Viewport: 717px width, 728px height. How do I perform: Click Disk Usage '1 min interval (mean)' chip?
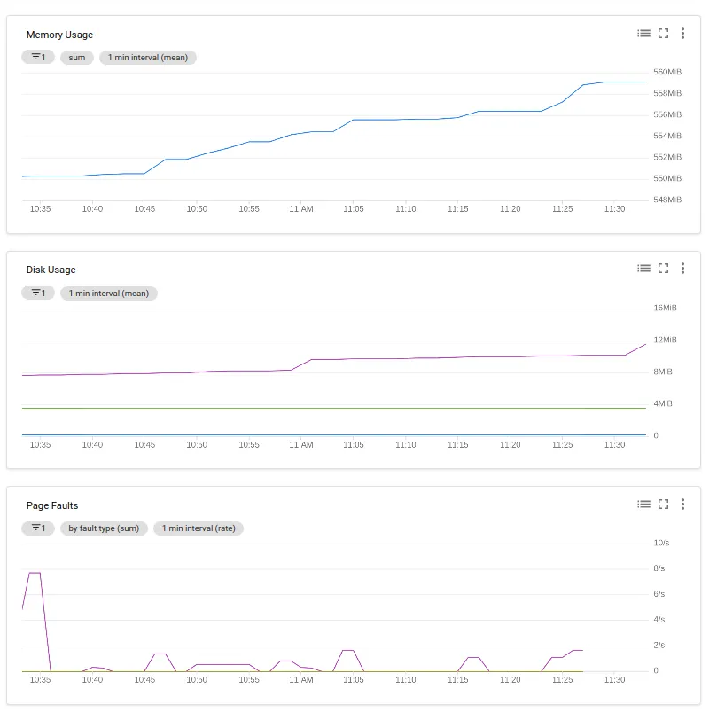coord(109,293)
